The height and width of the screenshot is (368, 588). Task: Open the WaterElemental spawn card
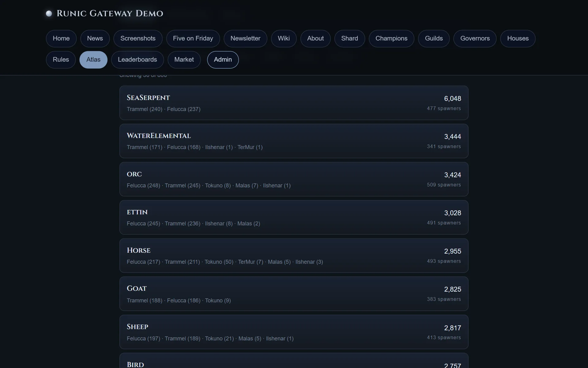pos(294,141)
